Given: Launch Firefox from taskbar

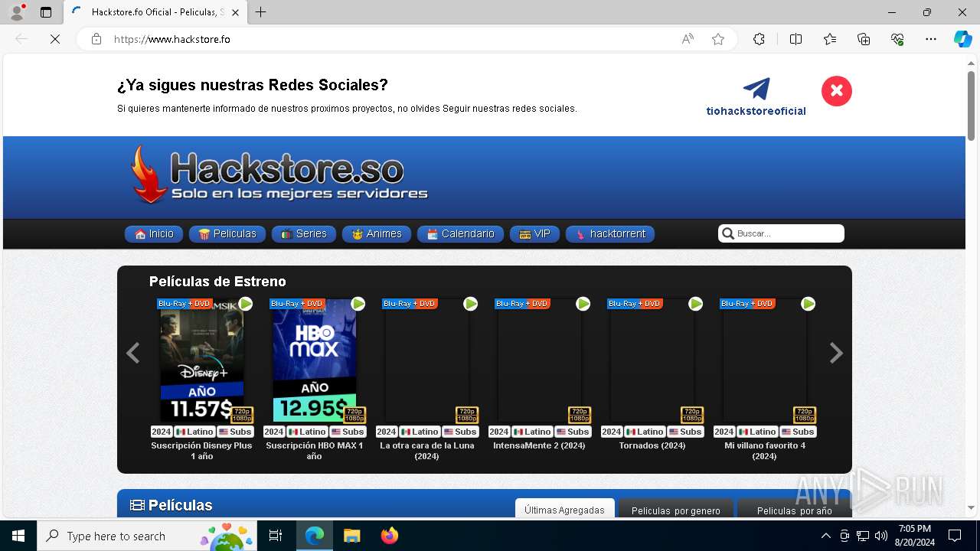Looking at the screenshot, I should [390, 536].
